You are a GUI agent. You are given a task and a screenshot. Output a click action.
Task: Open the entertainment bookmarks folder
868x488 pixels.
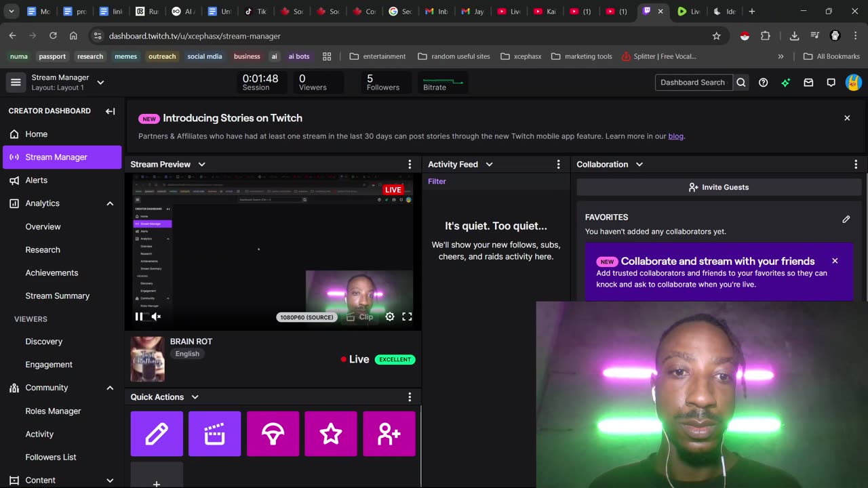coord(378,56)
